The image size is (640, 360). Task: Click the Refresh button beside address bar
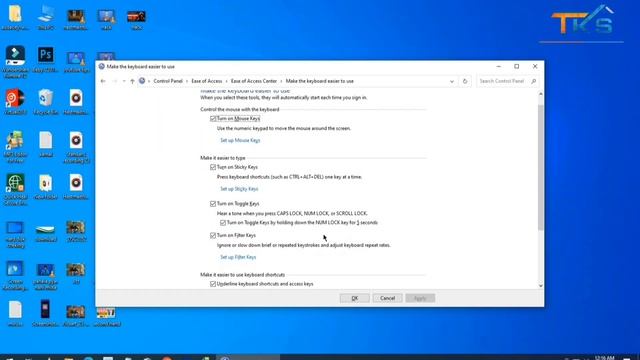click(464, 81)
